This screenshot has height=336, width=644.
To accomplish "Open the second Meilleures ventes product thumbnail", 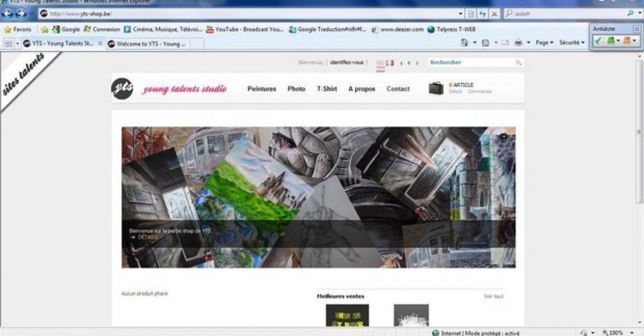I will pyautogui.click(x=411, y=315).
